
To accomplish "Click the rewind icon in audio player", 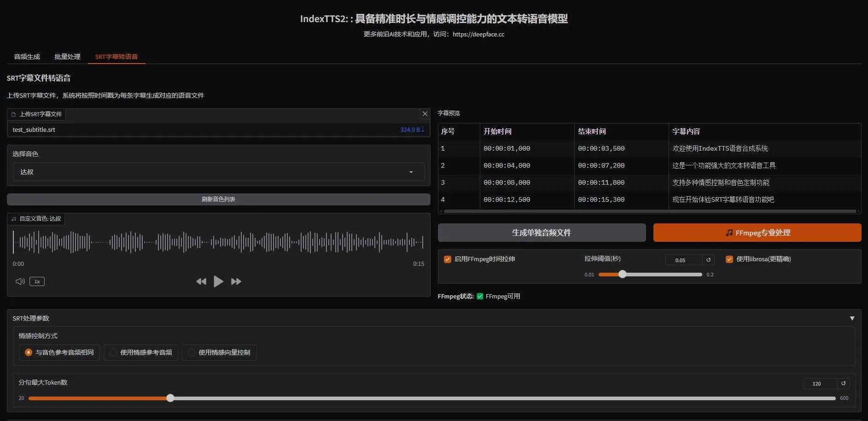I will point(201,281).
